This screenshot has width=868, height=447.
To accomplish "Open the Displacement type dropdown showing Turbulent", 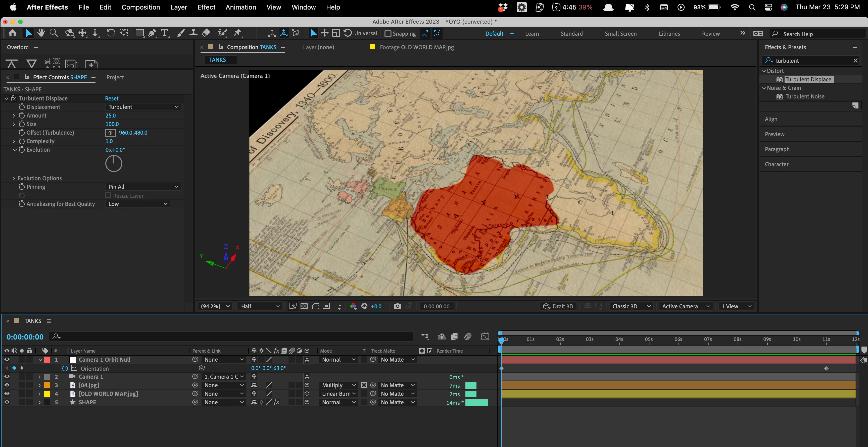I will pyautogui.click(x=143, y=107).
